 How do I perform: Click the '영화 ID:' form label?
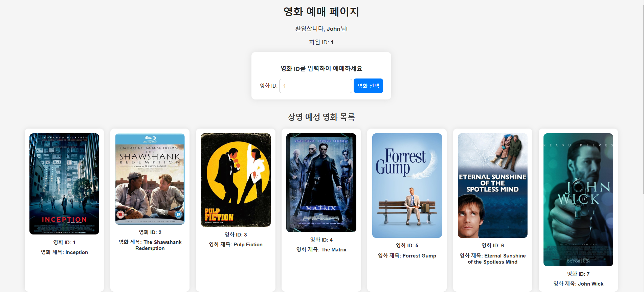pos(269,86)
